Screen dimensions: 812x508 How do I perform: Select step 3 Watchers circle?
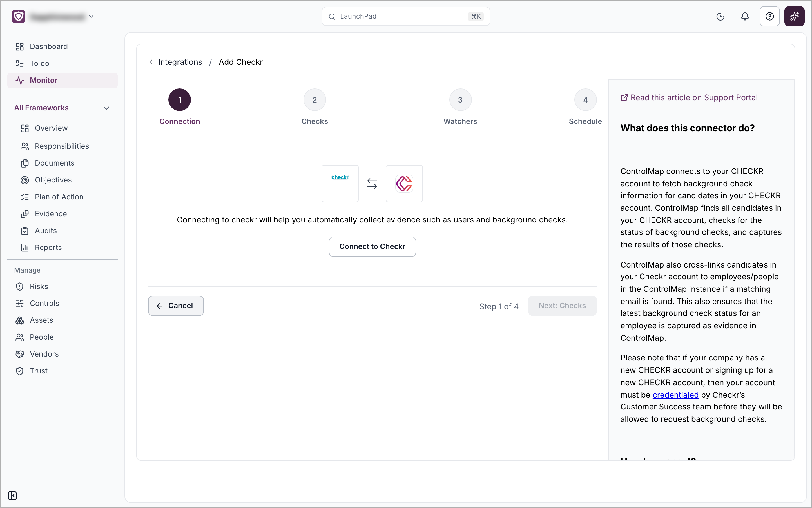[x=460, y=100]
